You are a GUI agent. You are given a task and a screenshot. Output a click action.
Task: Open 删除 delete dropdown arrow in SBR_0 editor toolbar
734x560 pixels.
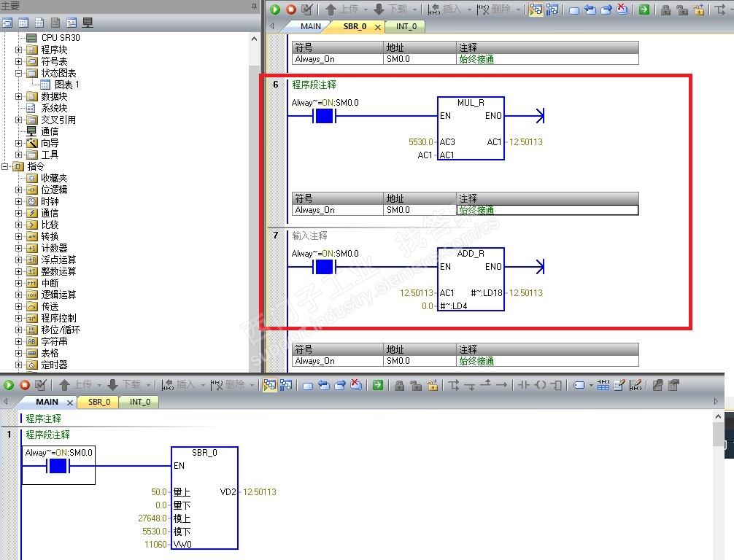(518, 9)
